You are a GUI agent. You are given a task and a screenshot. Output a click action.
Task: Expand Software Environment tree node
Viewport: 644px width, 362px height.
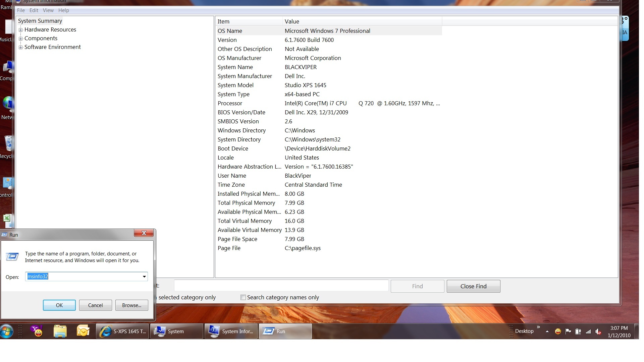(21, 47)
